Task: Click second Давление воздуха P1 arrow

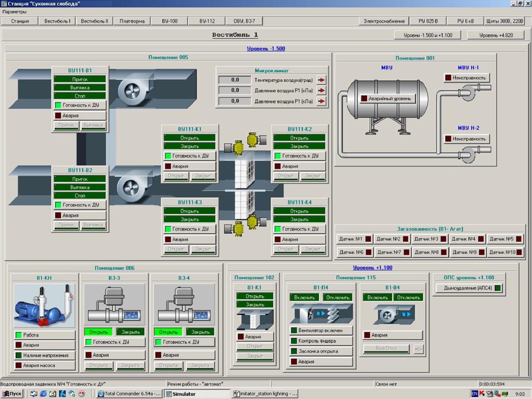Action: (321, 101)
